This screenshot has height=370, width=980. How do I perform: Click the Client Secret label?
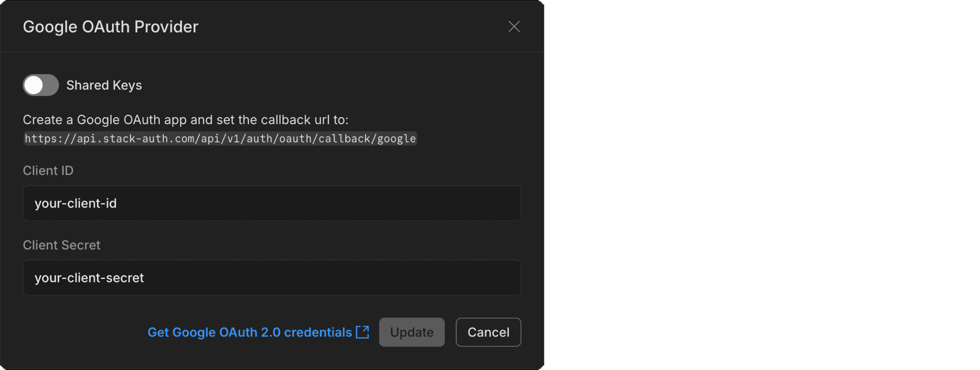click(x=62, y=245)
